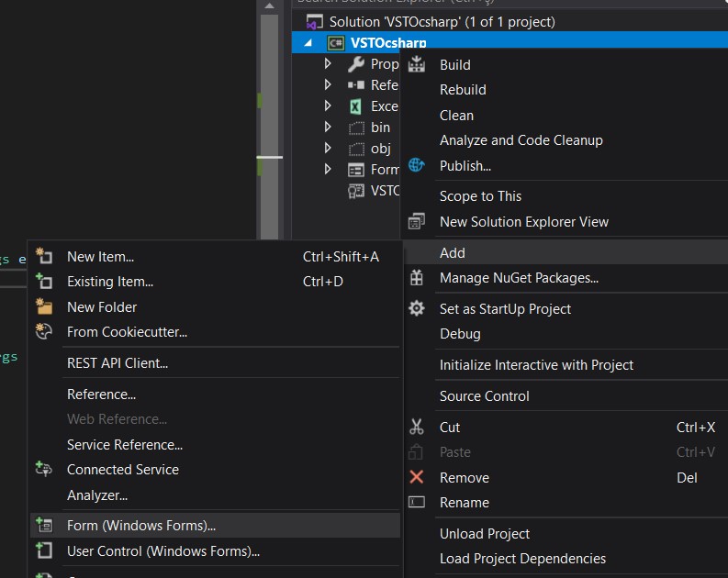Click the Manage NuGet Packages icon
Screen dimensions: 728x578
(417, 277)
